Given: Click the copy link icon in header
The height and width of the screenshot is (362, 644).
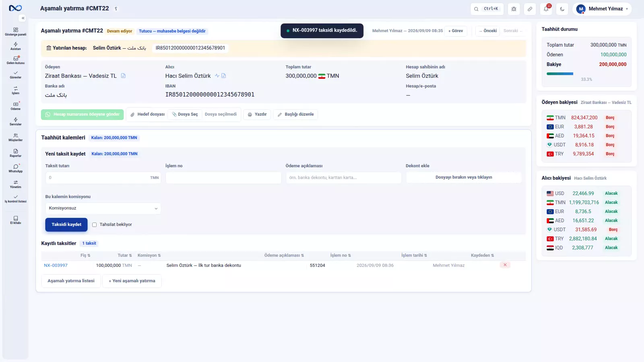Looking at the screenshot, I should click(530, 9).
